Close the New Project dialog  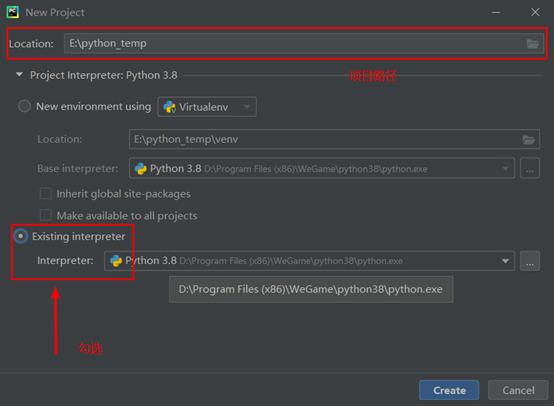(535, 12)
